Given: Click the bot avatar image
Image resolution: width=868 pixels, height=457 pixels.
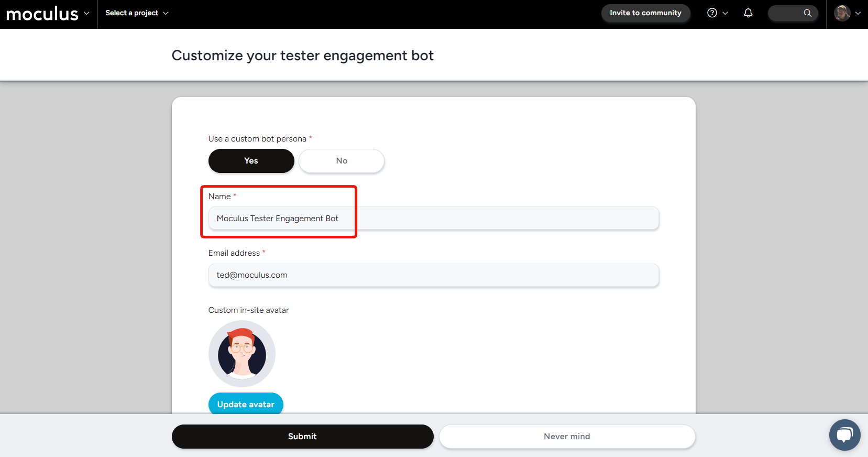Looking at the screenshot, I should [242, 354].
